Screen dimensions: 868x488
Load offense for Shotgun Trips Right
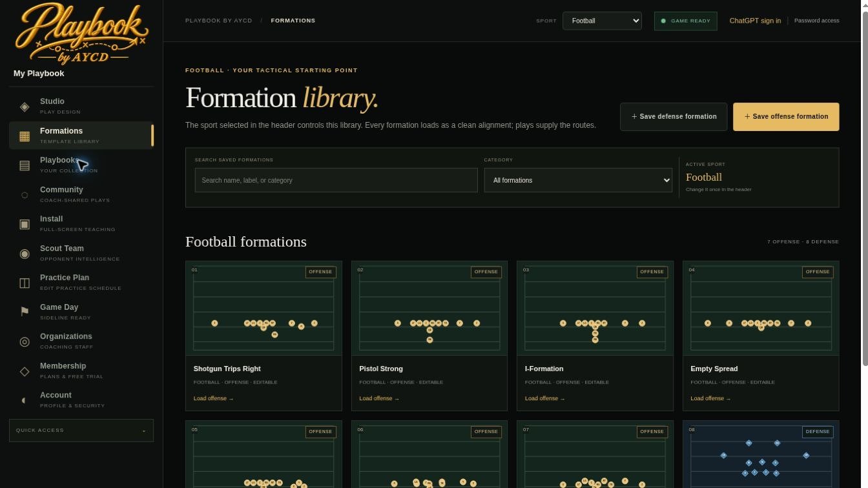click(x=213, y=398)
